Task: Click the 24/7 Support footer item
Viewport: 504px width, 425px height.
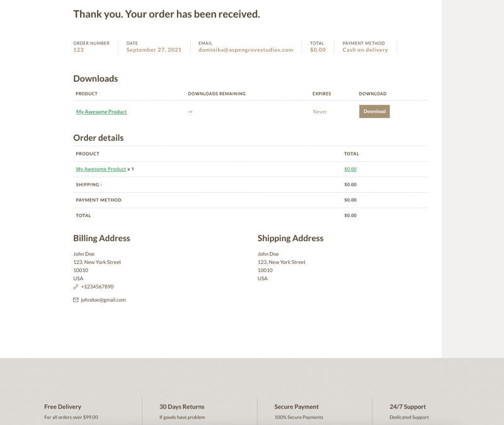Action: pos(408,407)
